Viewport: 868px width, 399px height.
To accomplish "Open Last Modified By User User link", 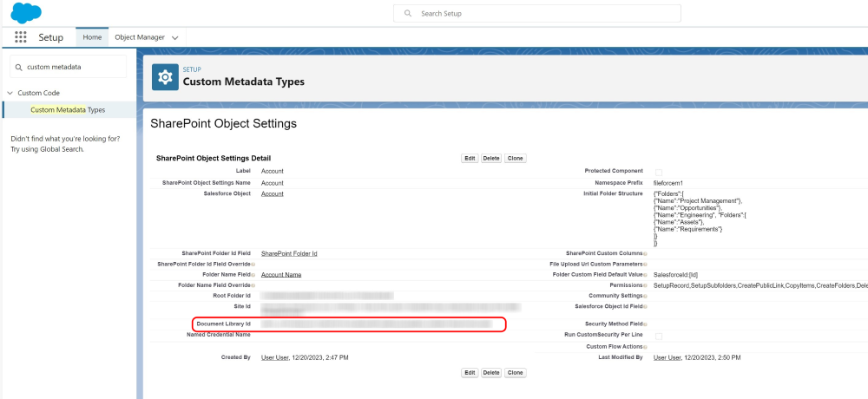I will 667,358.
